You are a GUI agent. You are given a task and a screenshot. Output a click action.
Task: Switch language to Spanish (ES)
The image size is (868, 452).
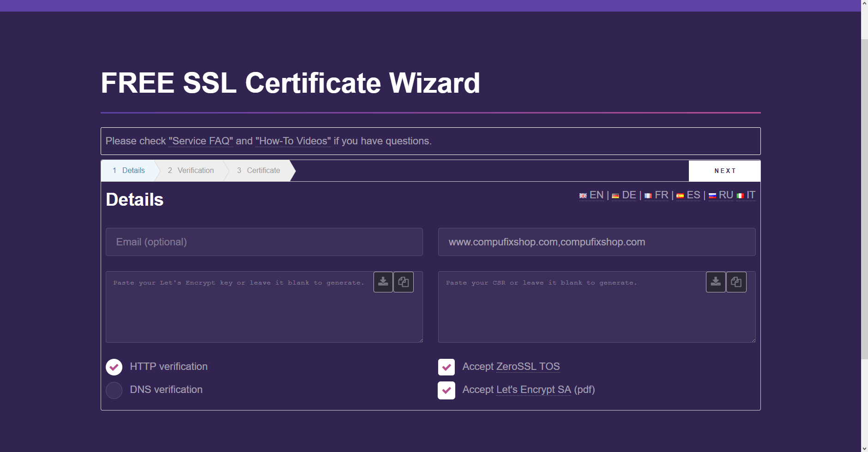688,195
